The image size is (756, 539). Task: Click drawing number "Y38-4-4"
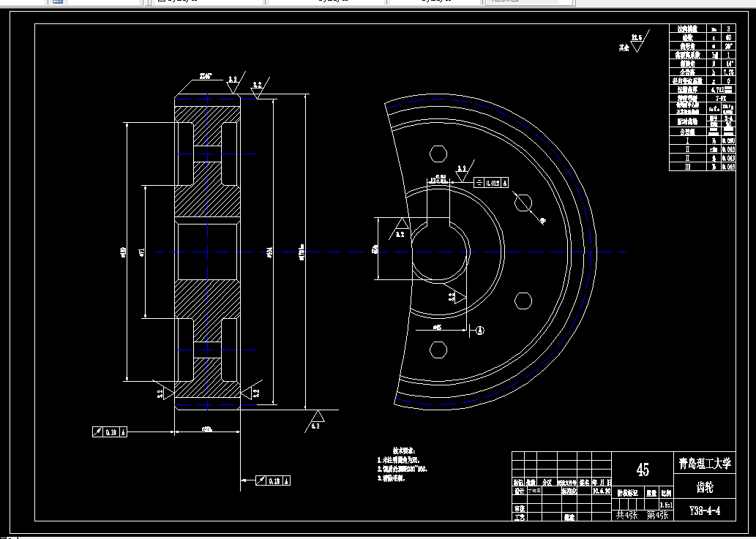coord(705,510)
